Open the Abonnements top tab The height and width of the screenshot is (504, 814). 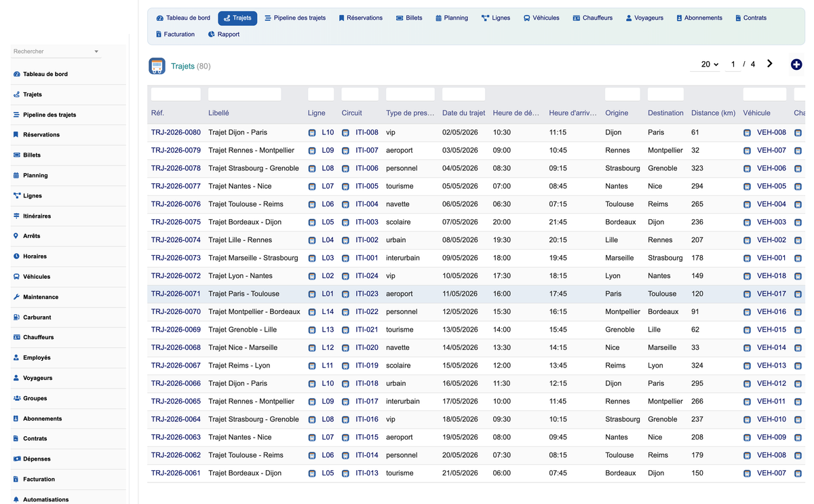(x=699, y=18)
